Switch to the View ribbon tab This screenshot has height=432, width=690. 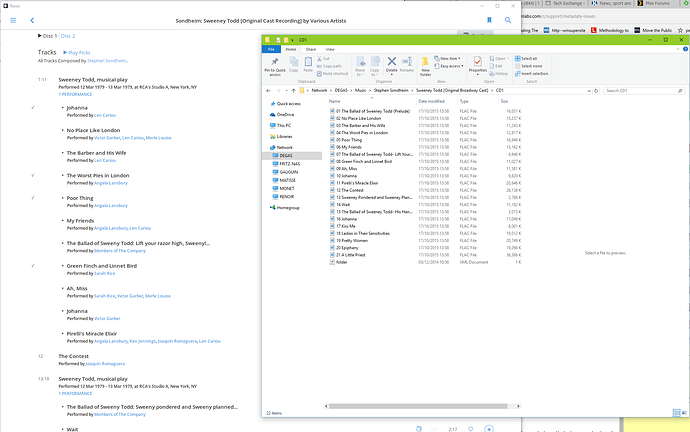point(330,49)
